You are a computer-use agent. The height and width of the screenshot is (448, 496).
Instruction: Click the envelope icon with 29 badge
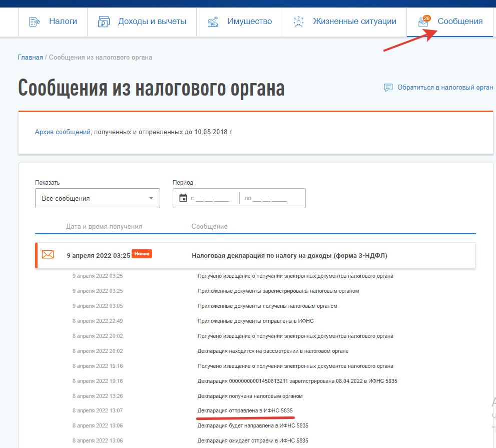click(x=423, y=22)
